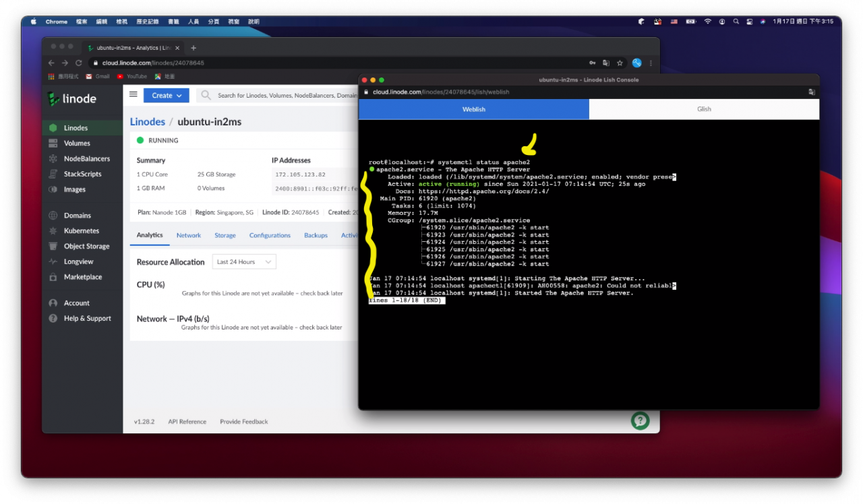Open Control Center in menu bar
863x504 pixels.
point(750,22)
